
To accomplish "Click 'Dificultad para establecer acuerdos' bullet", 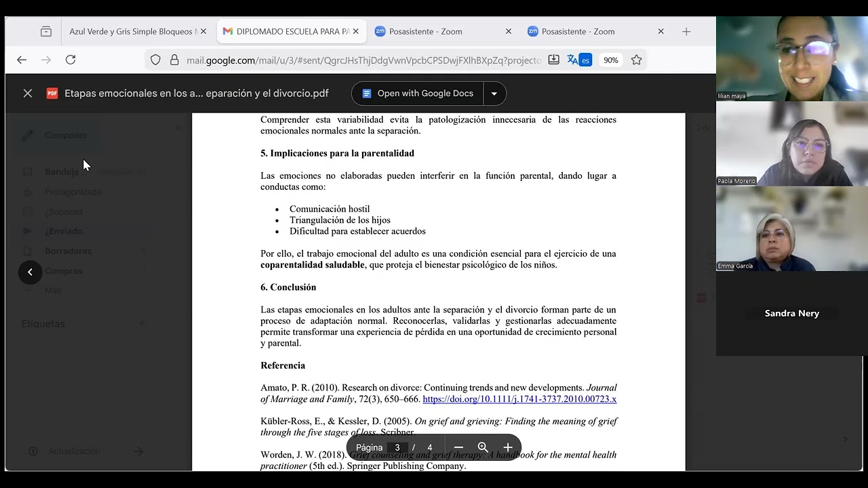I will point(357,231).
